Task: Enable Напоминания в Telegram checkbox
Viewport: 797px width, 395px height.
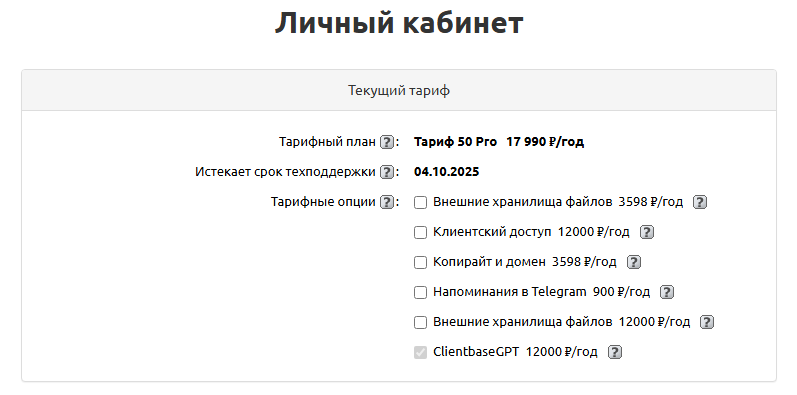Action: pos(420,292)
